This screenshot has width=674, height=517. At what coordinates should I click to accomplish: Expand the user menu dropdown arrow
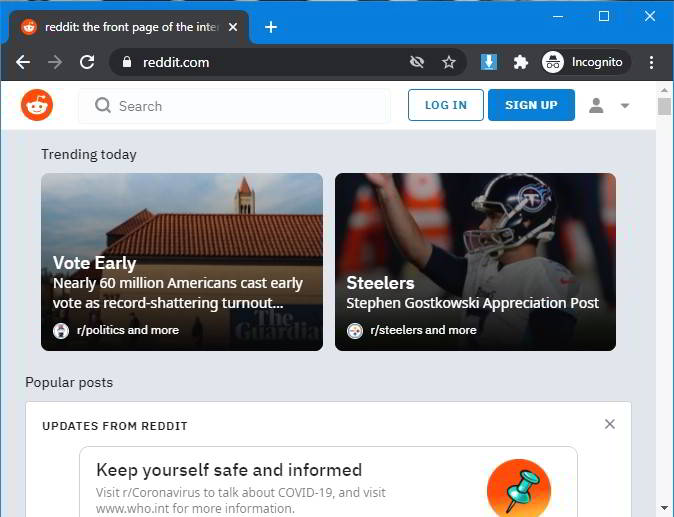coord(625,106)
